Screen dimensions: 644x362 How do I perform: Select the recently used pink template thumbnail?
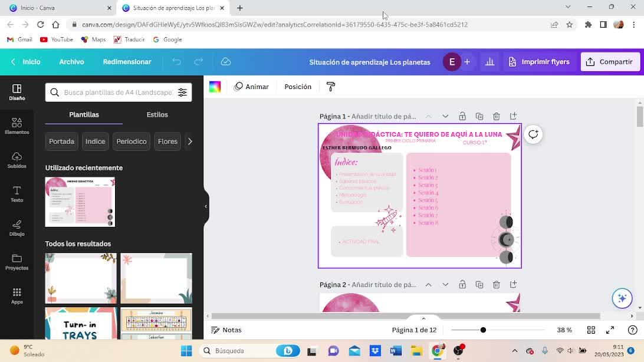point(80,202)
